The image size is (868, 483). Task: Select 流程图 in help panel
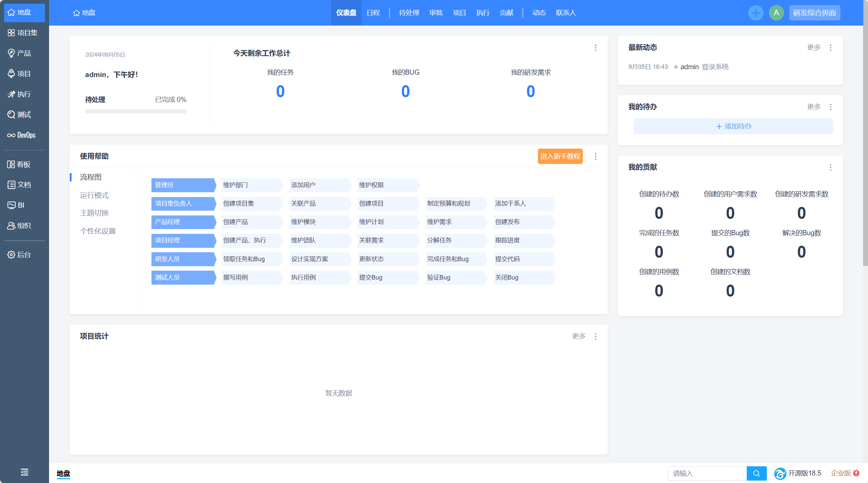tap(91, 177)
